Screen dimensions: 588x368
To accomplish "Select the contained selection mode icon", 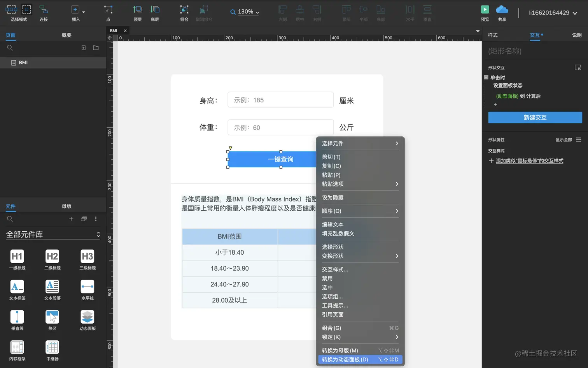I will 26,9.
